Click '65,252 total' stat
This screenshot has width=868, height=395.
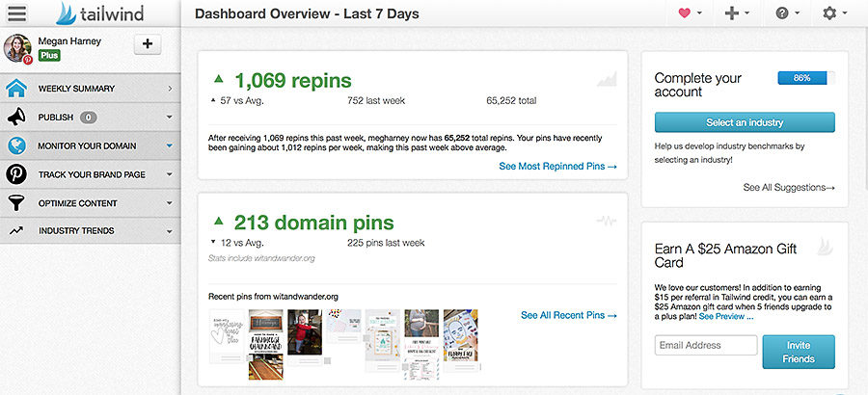(x=511, y=101)
